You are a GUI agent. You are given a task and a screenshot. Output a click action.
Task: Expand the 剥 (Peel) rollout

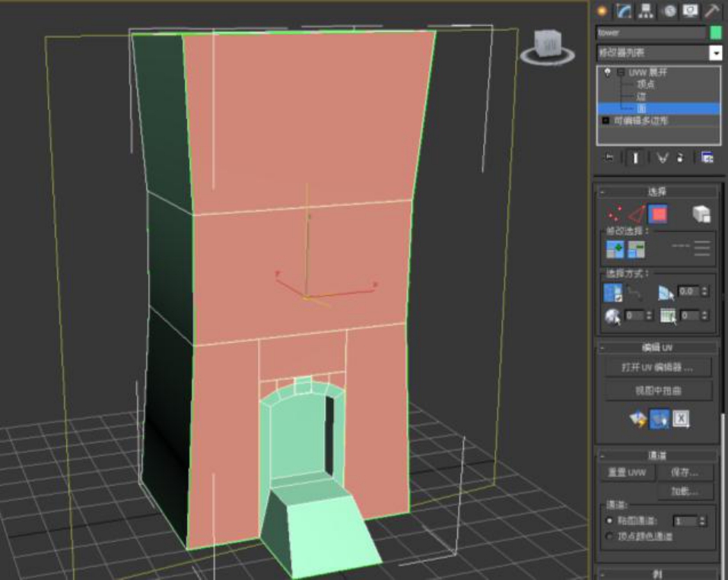point(657,575)
